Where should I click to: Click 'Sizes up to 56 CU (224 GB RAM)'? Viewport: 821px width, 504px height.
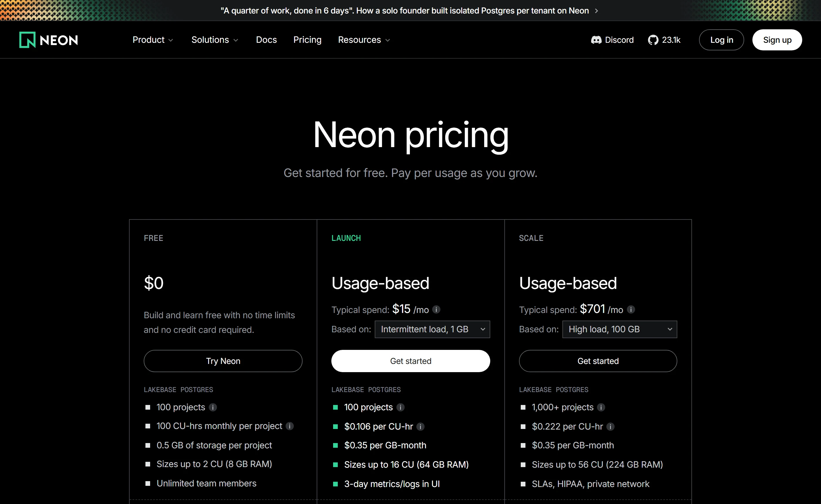coord(597,465)
